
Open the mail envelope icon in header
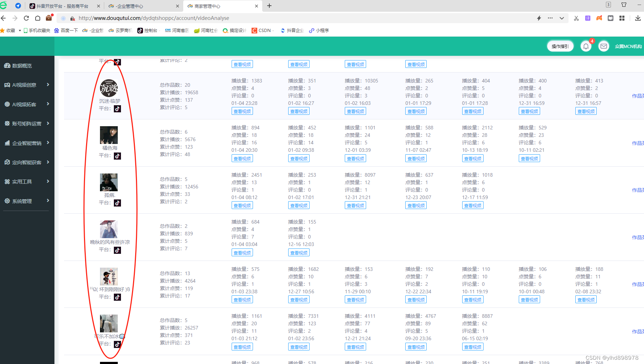[604, 46]
